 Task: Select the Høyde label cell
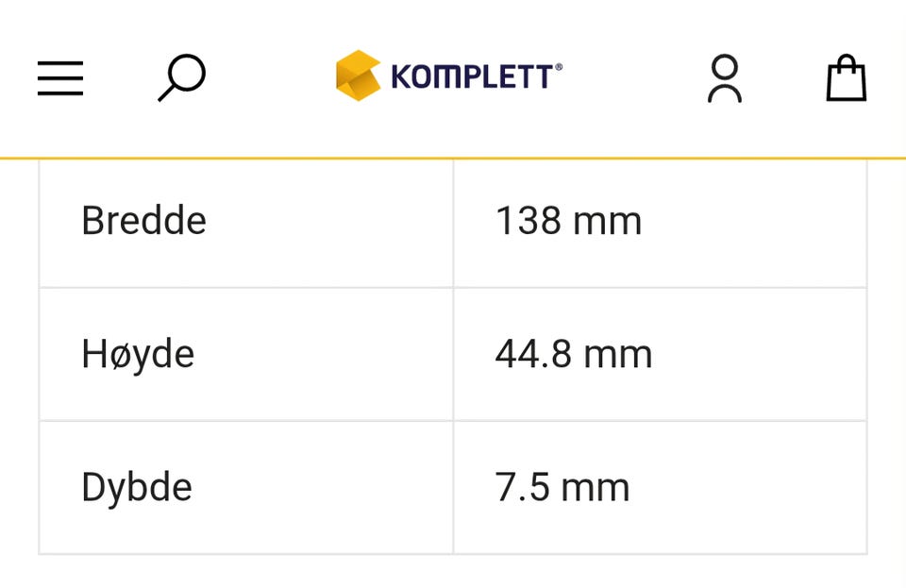point(246,354)
